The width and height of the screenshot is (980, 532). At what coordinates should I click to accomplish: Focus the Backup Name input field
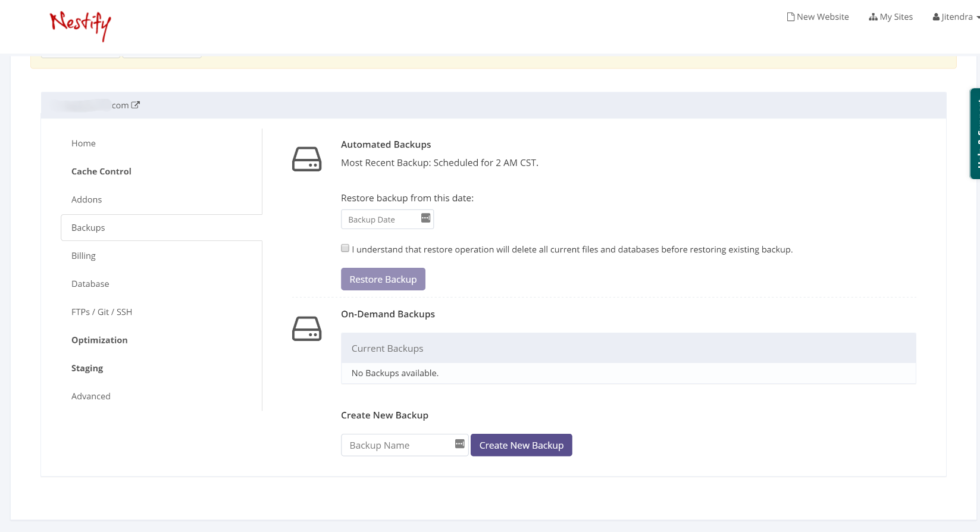396,445
